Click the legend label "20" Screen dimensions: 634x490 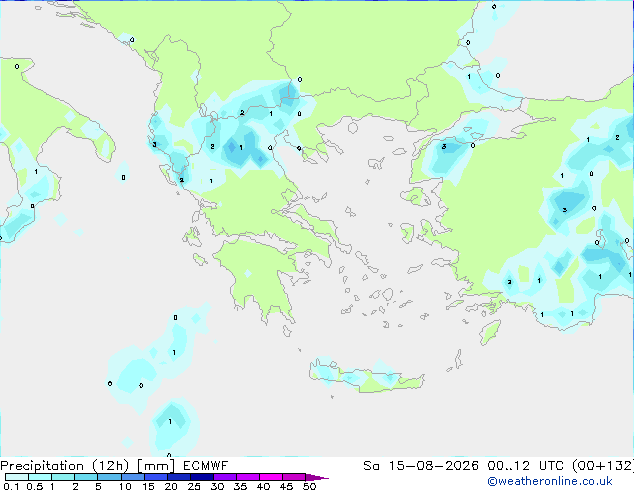pyautogui.click(x=171, y=486)
